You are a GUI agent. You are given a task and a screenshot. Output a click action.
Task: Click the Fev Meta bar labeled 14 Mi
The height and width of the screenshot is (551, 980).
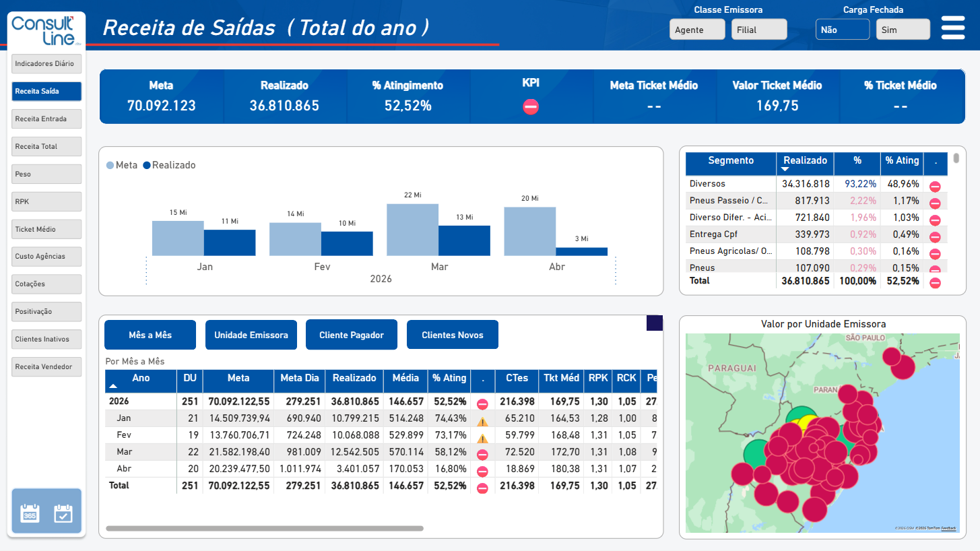click(x=295, y=239)
